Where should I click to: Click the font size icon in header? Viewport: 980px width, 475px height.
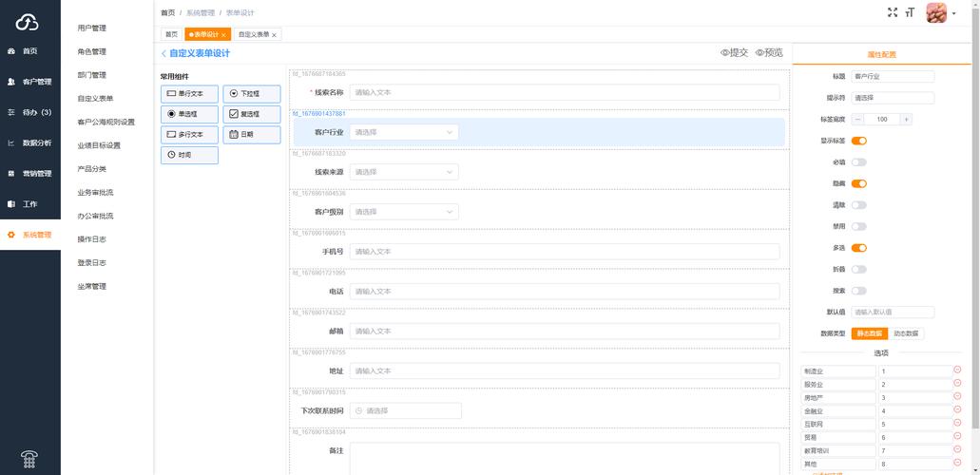pos(910,12)
